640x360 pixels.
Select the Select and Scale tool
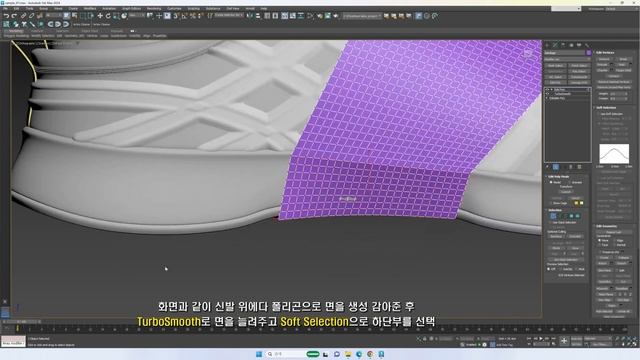tap(116, 16)
